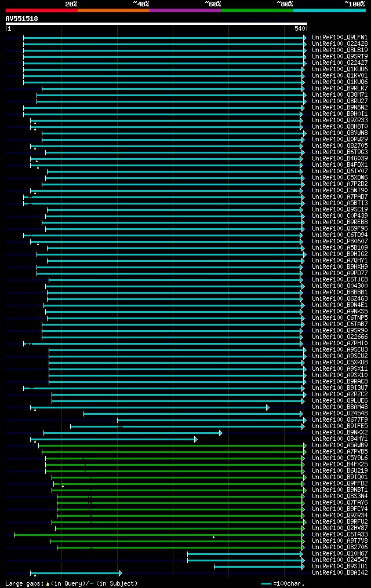371x588 pixels.
Task: Click the UniRef100_P80607 label
Action: click(x=340, y=242)
